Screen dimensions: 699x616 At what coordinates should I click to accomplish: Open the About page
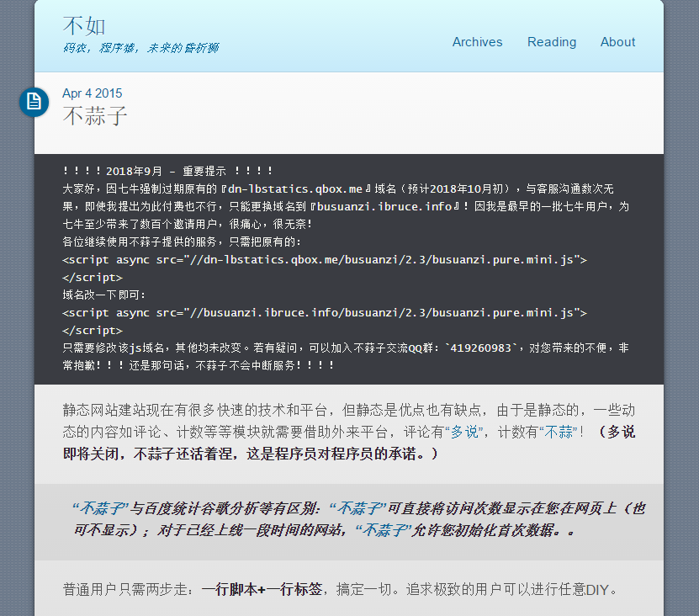tap(617, 42)
